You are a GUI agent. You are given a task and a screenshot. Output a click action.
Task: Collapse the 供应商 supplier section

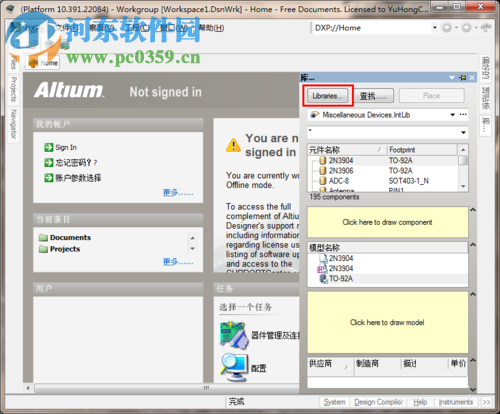pyautogui.click(x=473, y=360)
